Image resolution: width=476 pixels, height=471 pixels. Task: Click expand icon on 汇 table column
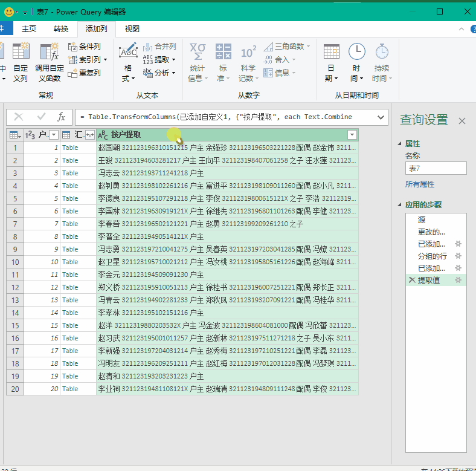tap(90, 135)
